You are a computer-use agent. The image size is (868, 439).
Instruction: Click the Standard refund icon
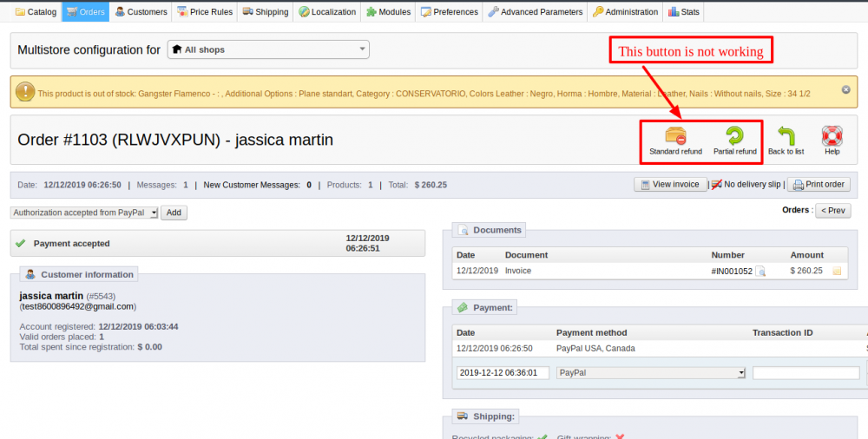click(675, 135)
